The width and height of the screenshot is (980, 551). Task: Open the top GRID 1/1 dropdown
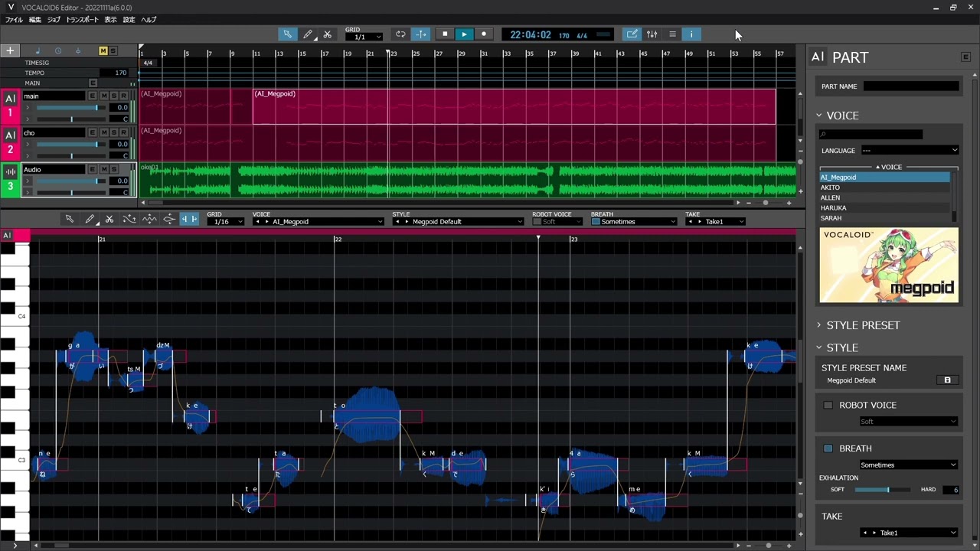pos(364,37)
